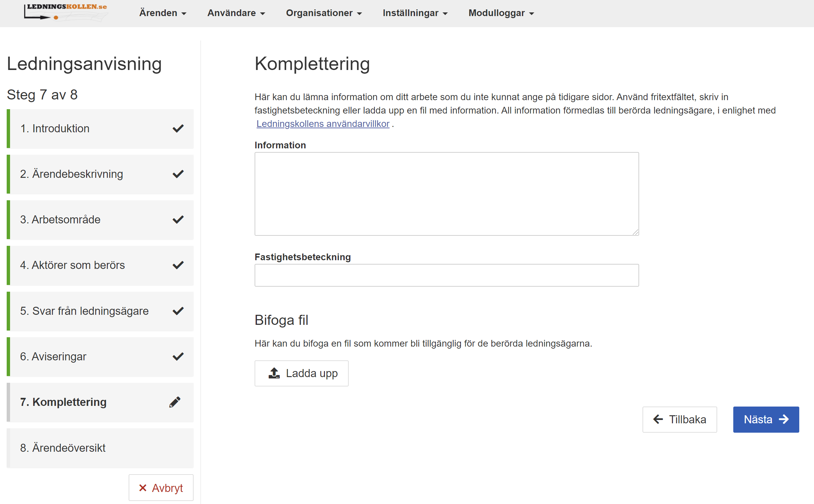Click the checkmark next to 1. Introduktion
814x504 pixels.
pyautogui.click(x=178, y=128)
